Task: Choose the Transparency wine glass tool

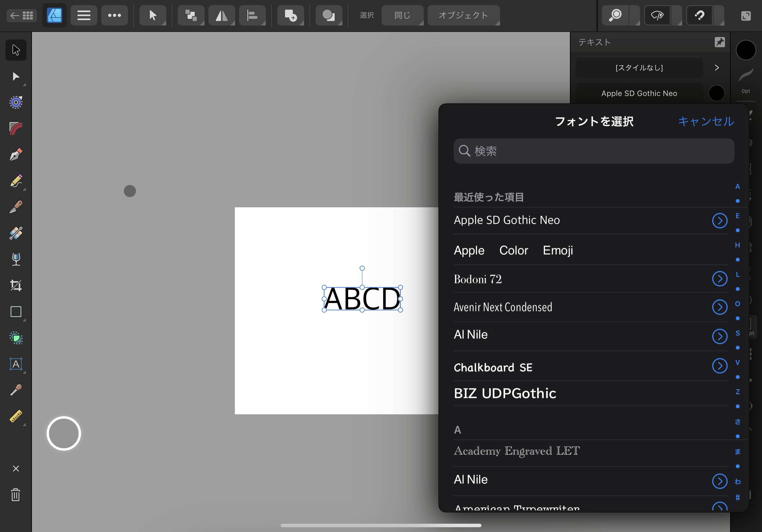Action: pos(16,260)
